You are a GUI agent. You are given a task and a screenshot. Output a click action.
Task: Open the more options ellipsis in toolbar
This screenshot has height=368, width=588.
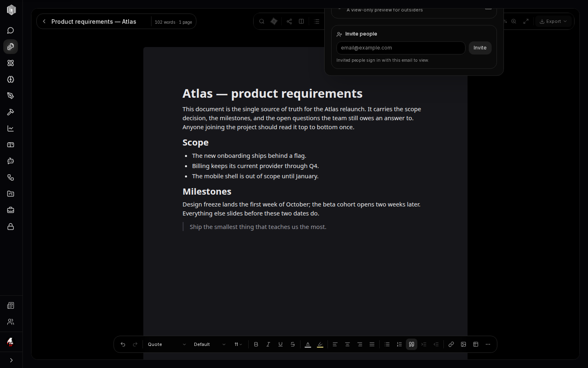pos(488,344)
